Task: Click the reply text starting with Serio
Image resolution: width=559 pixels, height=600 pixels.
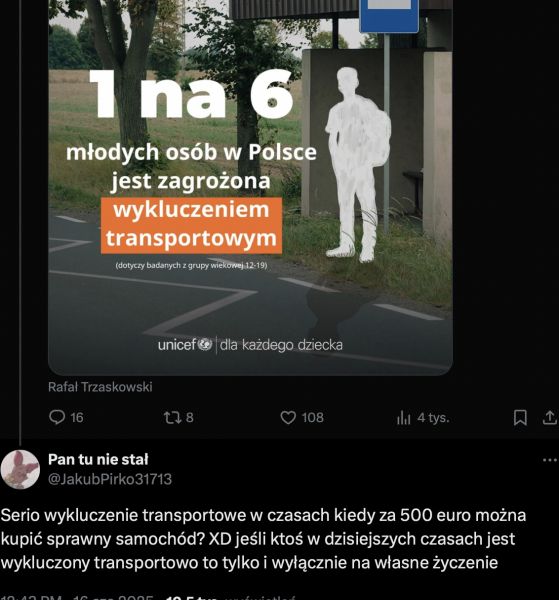Action: (x=263, y=539)
